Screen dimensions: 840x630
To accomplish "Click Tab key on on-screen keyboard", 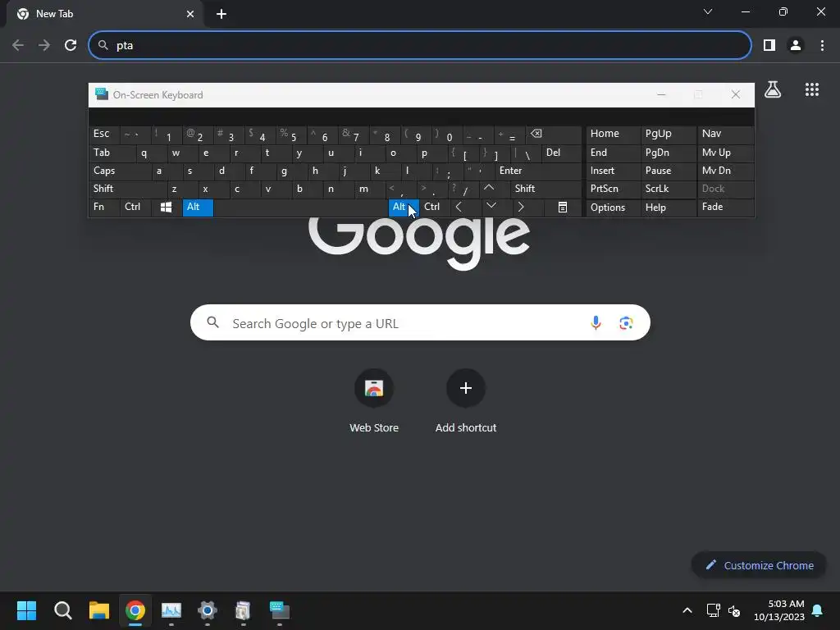I will [112, 153].
